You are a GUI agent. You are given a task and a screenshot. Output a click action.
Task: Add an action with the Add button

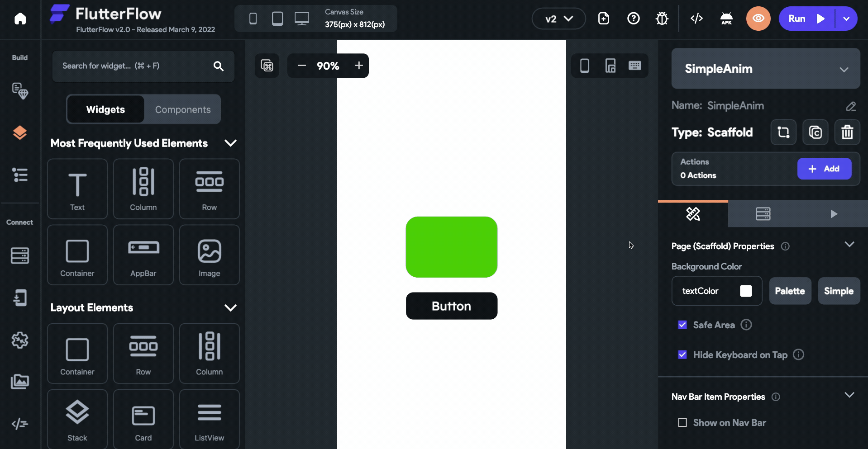pyautogui.click(x=824, y=169)
